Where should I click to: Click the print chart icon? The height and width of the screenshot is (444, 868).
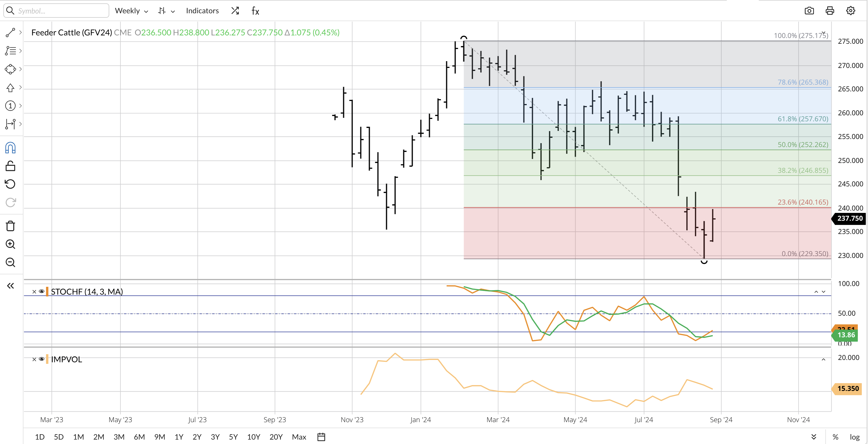830,11
